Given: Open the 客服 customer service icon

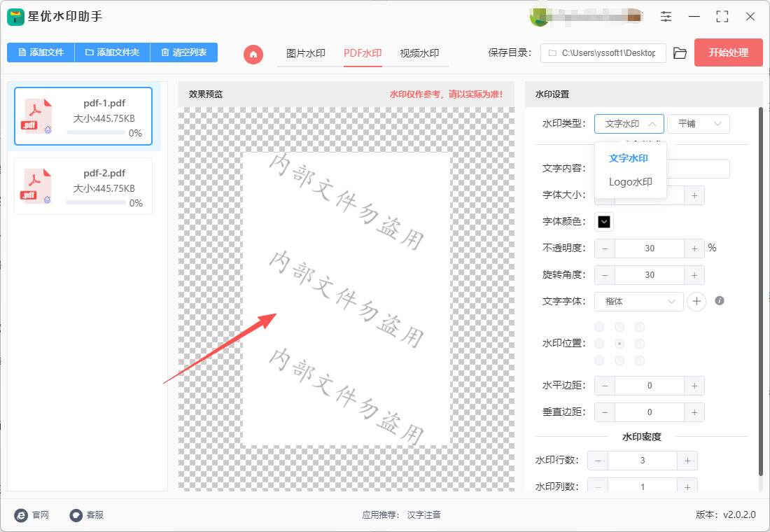Looking at the screenshot, I should [76, 514].
